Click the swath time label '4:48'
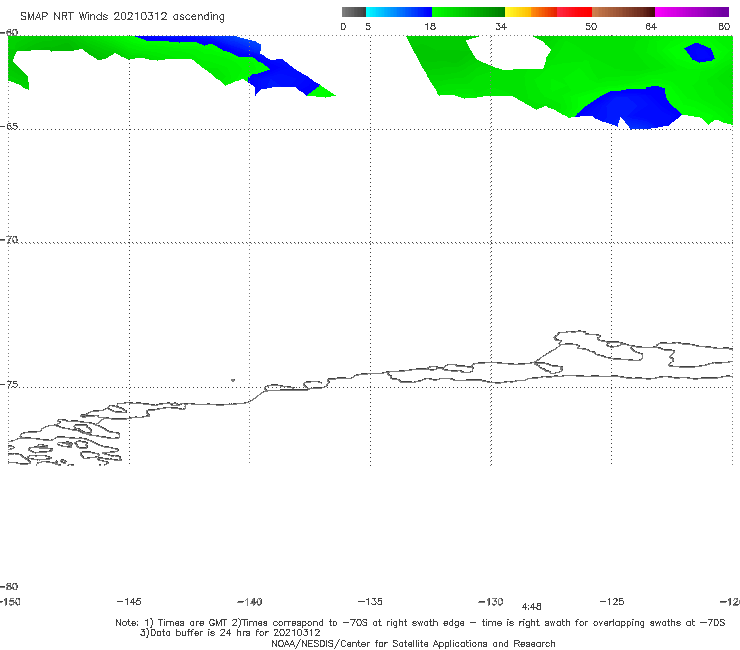This screenshot has width=740, height=650. coord(531,607)
